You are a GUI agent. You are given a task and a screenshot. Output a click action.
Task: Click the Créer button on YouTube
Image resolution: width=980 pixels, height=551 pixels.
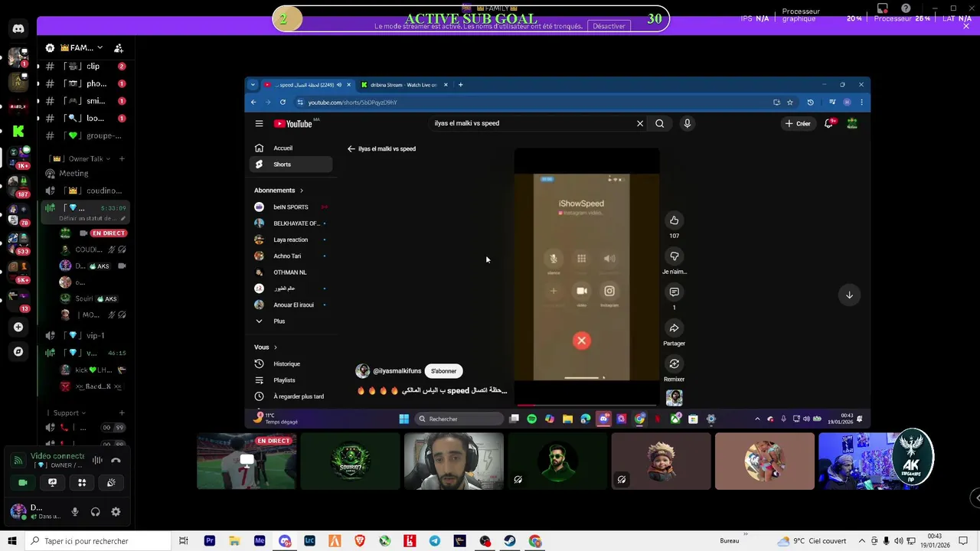tap(797, 123)
